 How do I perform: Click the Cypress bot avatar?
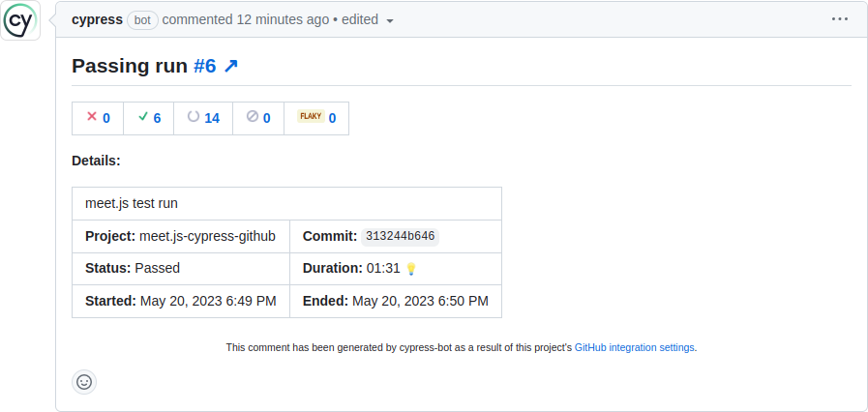click(20, 20)
